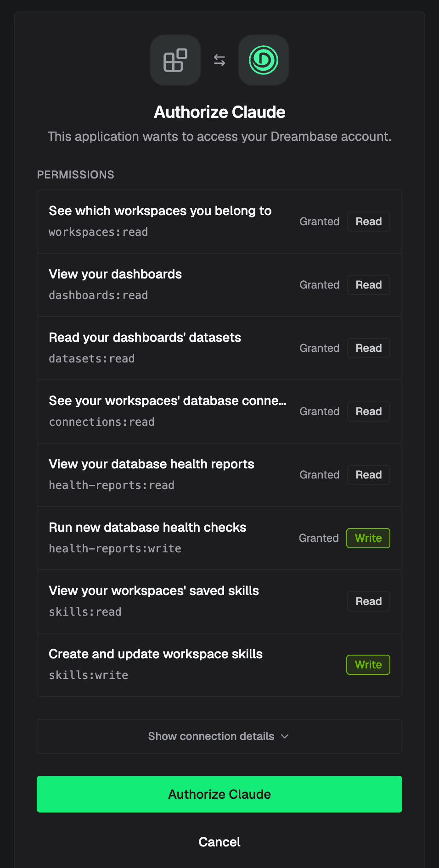
Task: Select the View your dashboards permission row
Action: point(219,285)
